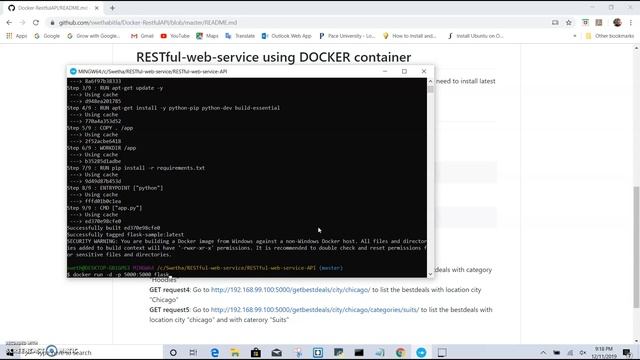Open the How to Install bookmark
This screenshot has width=640, height=360.
point(409,36)
